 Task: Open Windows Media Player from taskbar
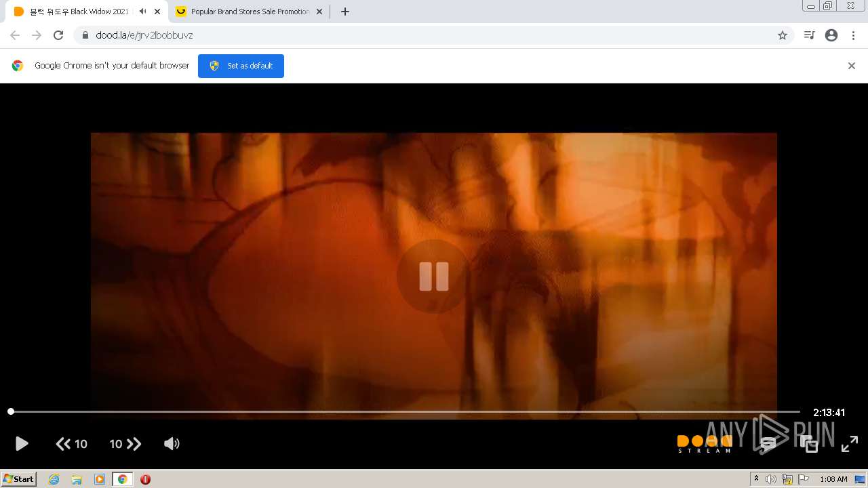[x=100, y=479]
